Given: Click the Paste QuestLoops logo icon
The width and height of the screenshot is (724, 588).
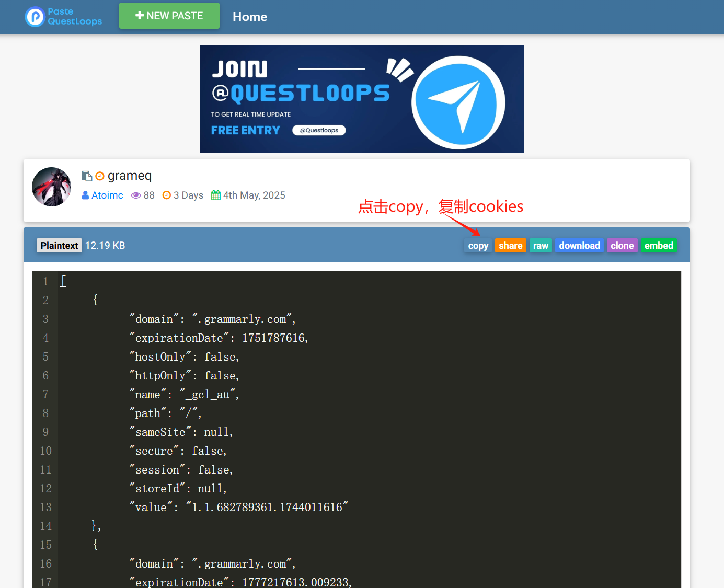Looking at the screenshot, I should [35, 16].
